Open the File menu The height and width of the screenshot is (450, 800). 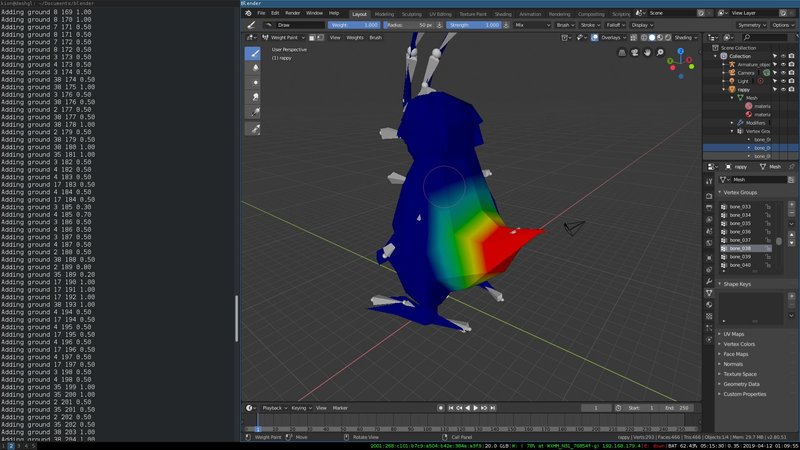(x=261, y=13)
